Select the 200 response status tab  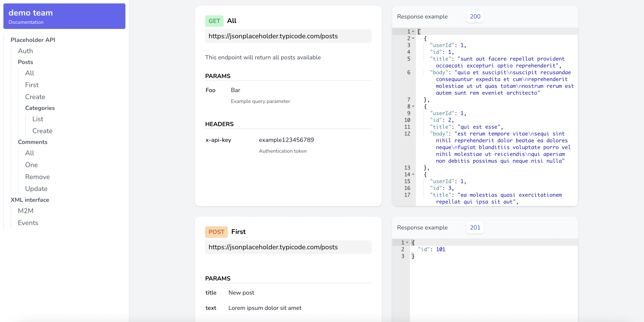coord(475,16)
